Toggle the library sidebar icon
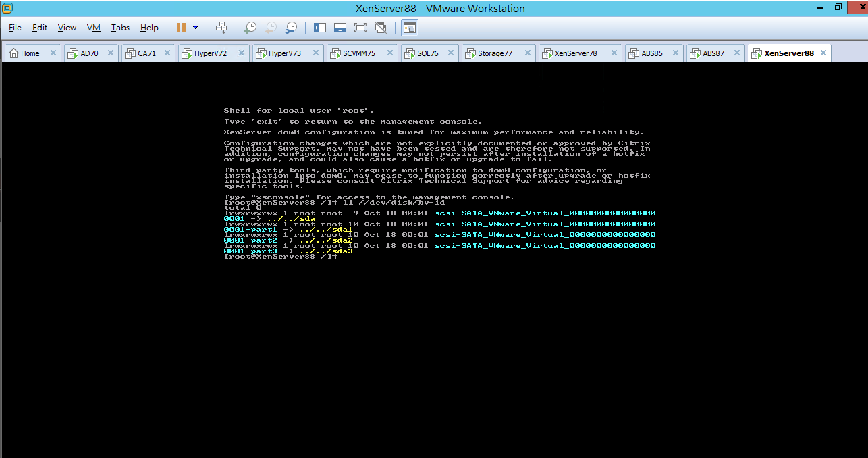Viewport: 868px width, 458px height. point(320,28)
